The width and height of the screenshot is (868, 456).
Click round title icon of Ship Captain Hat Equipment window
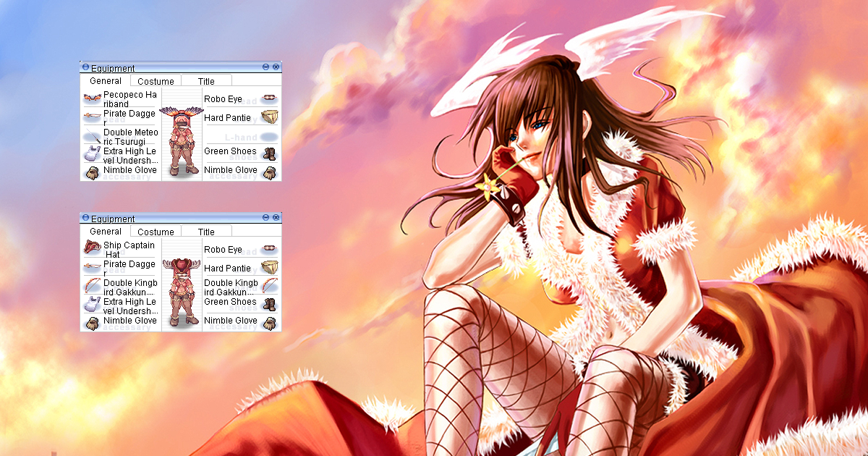click(85, 218)
